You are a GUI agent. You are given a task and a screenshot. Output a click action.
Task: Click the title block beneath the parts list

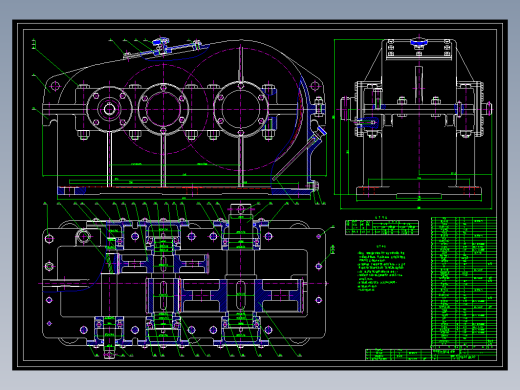431,355
